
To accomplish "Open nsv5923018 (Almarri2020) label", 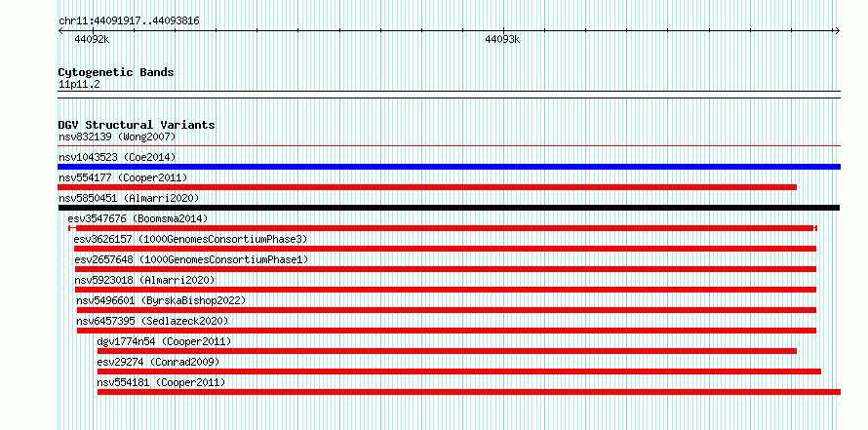I will point(144,280).
